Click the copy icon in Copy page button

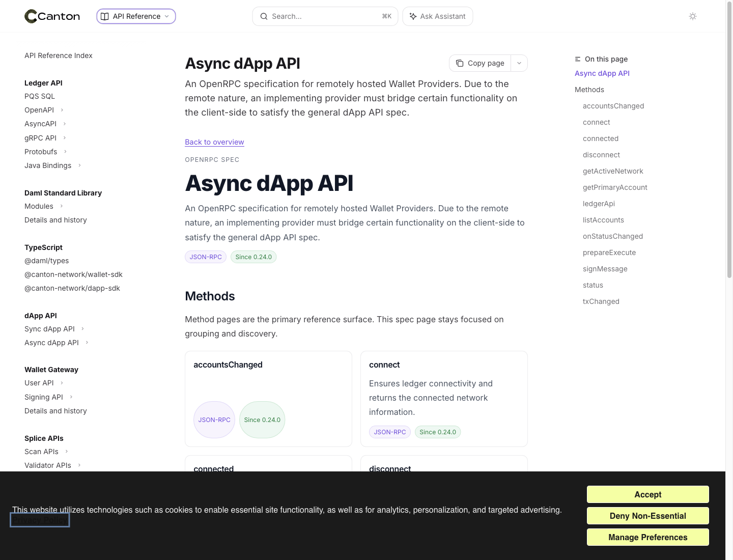tap(460, 63)
